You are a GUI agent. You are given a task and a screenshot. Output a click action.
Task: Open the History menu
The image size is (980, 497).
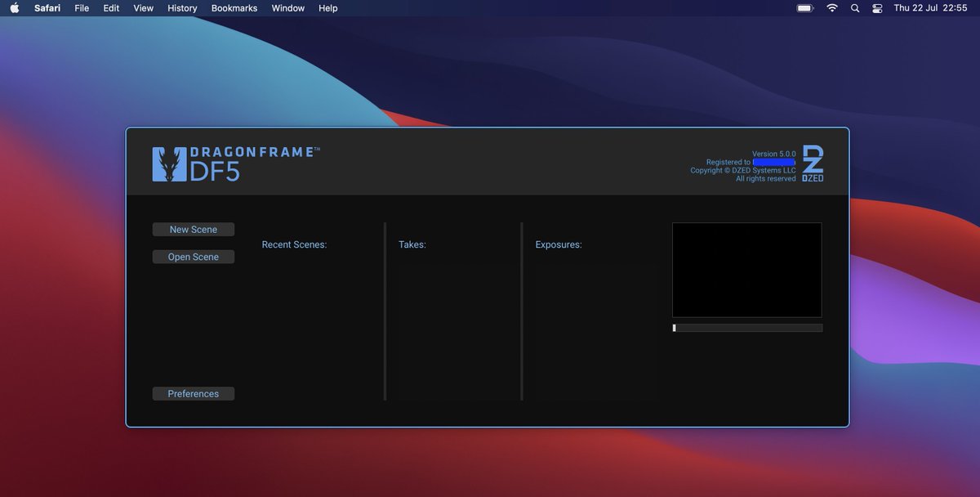pyautogui.click(x=182, y=8)
